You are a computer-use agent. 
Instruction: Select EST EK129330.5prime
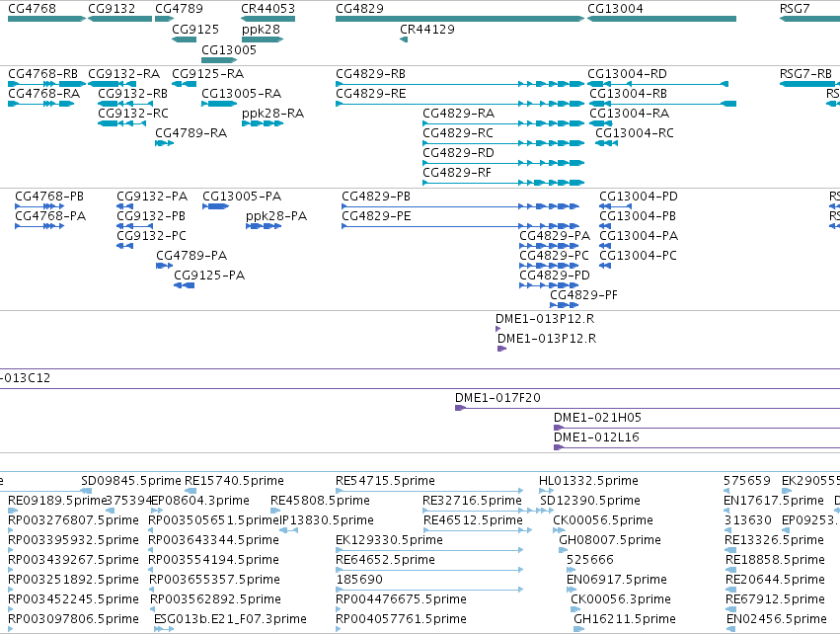point(389,540)
